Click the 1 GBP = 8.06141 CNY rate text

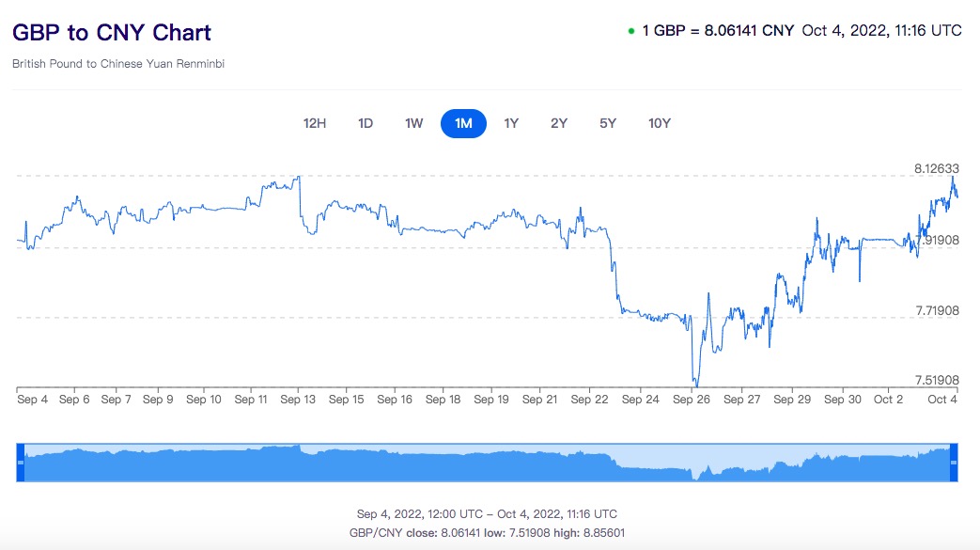(718, 30)
